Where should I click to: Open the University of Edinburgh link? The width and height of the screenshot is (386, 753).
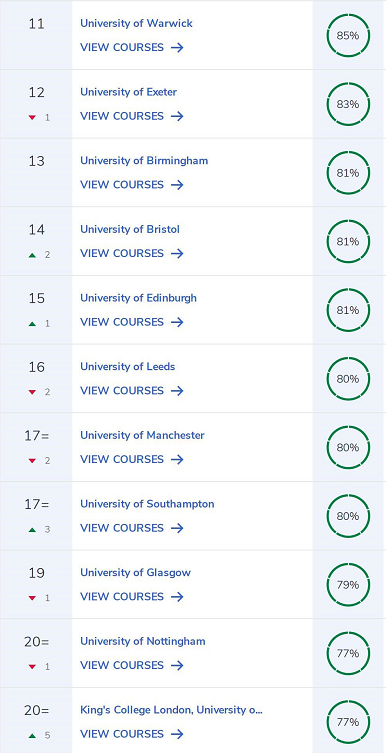tap(138, 298)
